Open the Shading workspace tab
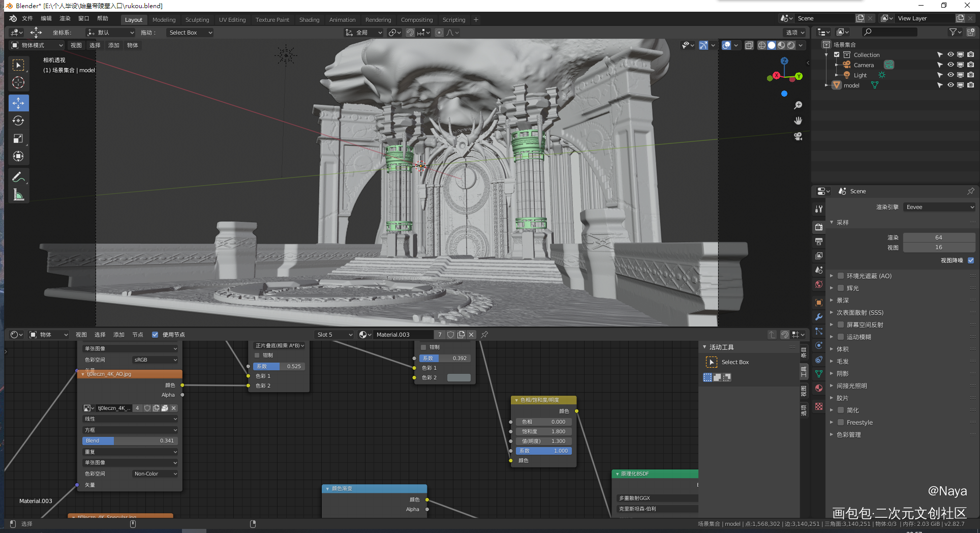This screenshot has width=980, height=533. coord(309,20)
